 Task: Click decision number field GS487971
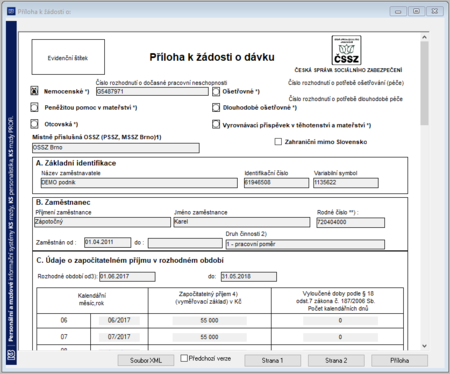pos(152,91)
